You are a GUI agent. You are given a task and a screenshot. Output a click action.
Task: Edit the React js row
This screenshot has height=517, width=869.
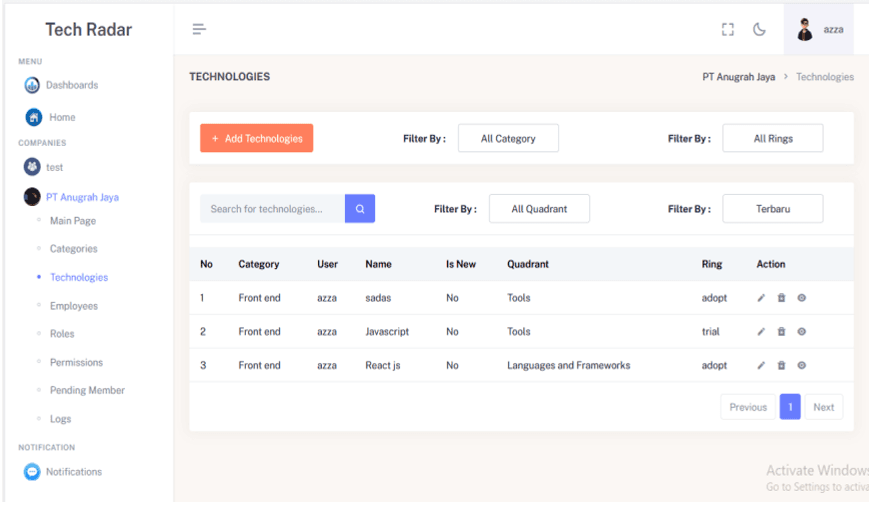pyautogui.click(x=761, y=366)
